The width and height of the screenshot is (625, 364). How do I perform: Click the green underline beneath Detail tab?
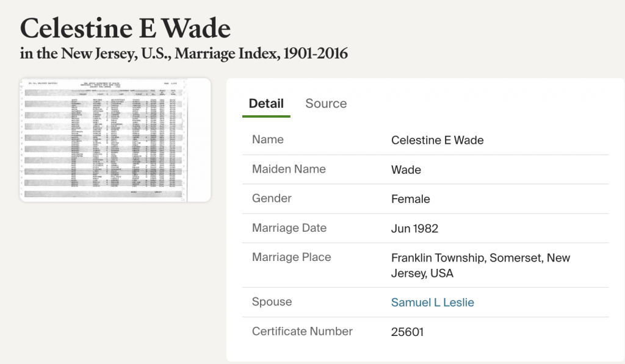[266, 116]
